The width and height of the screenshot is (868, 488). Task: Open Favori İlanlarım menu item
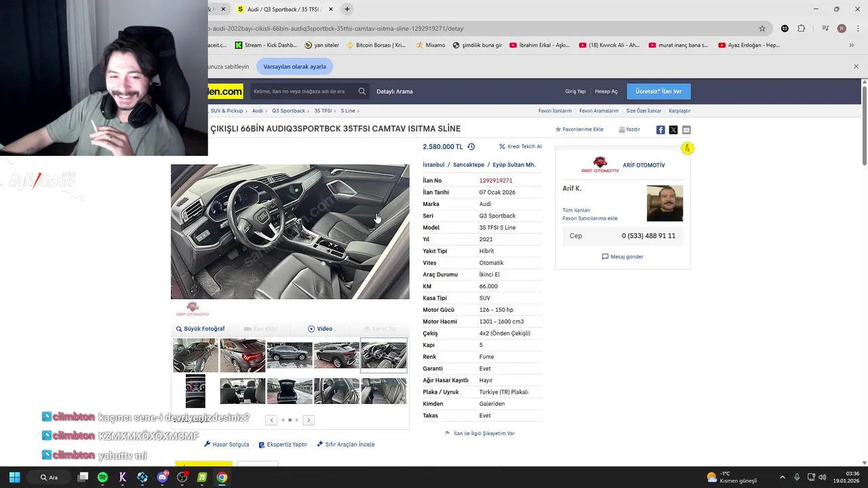555,110
